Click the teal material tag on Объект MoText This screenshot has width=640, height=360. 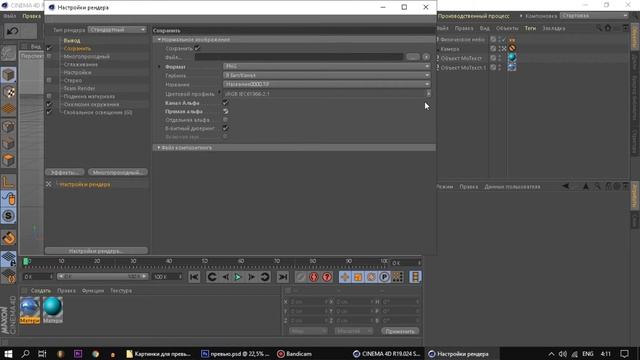512,58
